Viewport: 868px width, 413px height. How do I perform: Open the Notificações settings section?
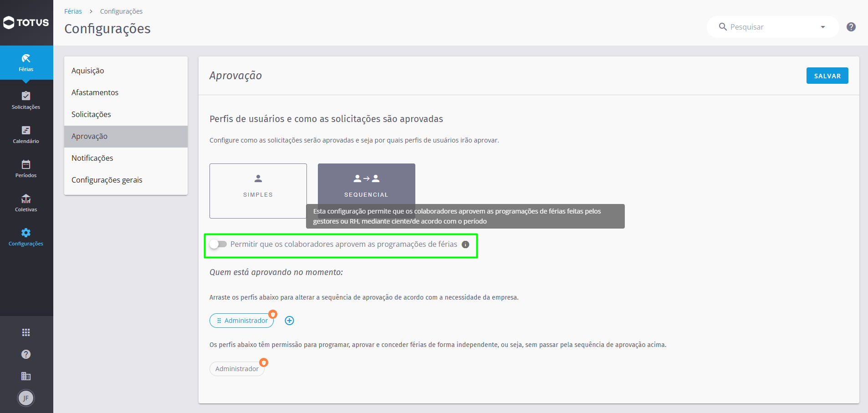[x=126, y=158]
